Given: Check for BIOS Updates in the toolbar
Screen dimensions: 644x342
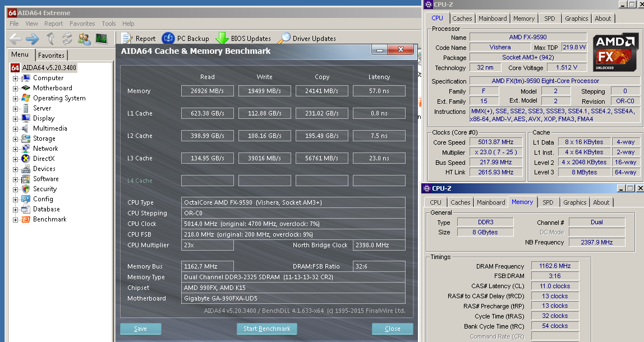Looking at the screenshot, I should 243,39.
